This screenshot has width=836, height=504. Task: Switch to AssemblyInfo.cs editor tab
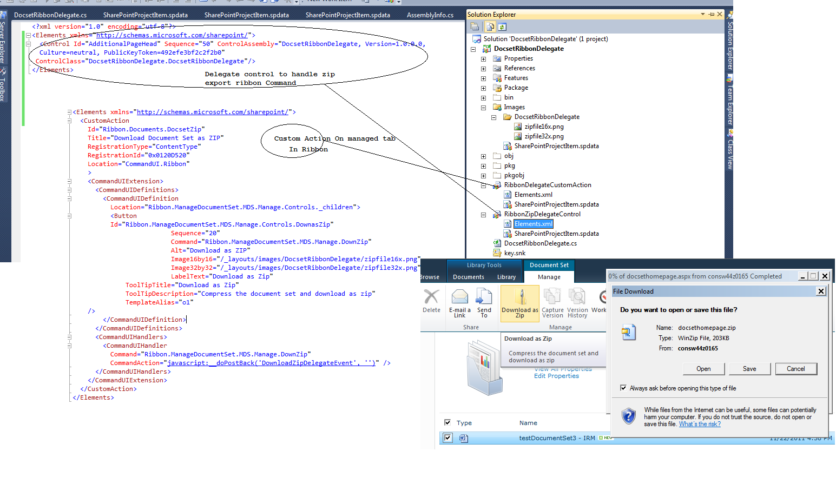(430, 15)
